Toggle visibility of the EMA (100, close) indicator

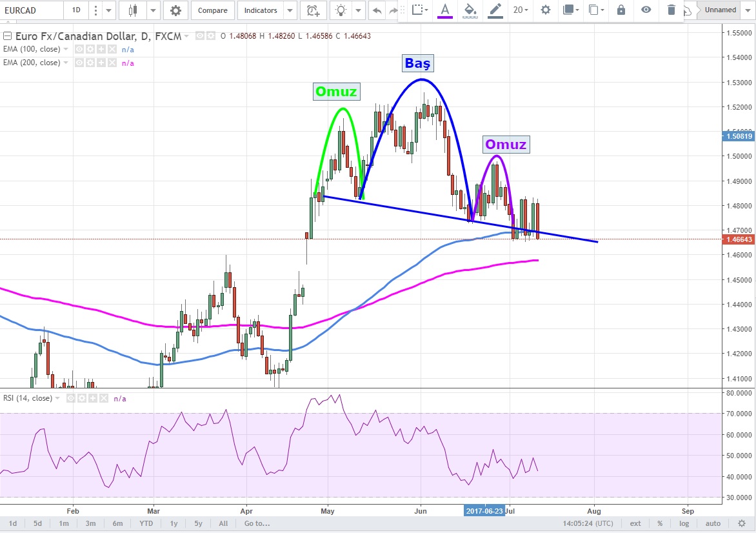click(79, 49)
